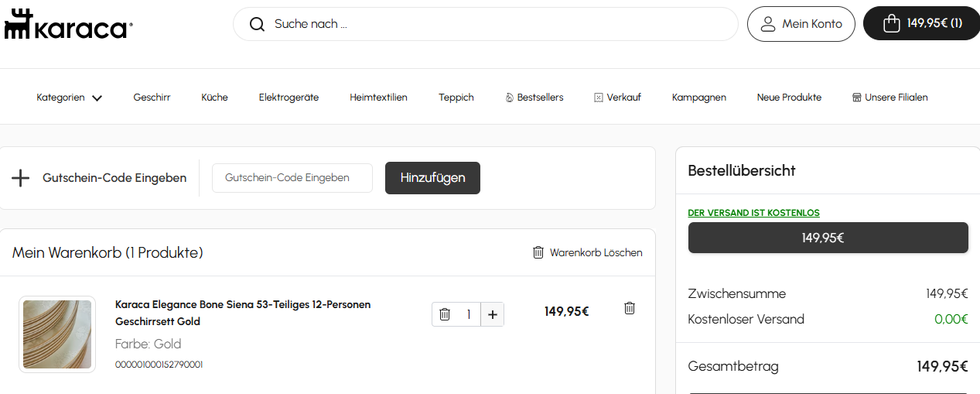The width and height of the screenshot is (980, 394).
Task: Decrease quantity via trash icon in stepper
Action: pos(445,314)
